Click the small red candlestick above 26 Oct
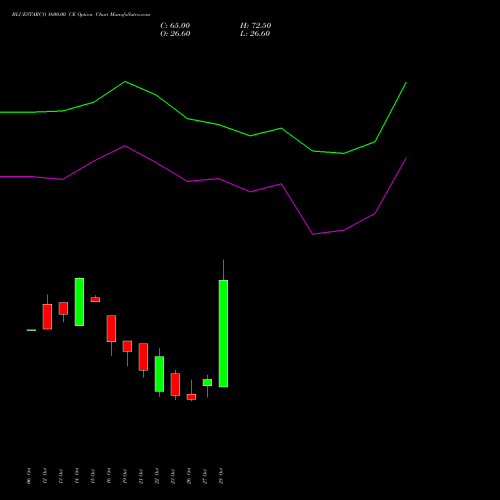The image size is (500, 500). (x=191, y=397)
